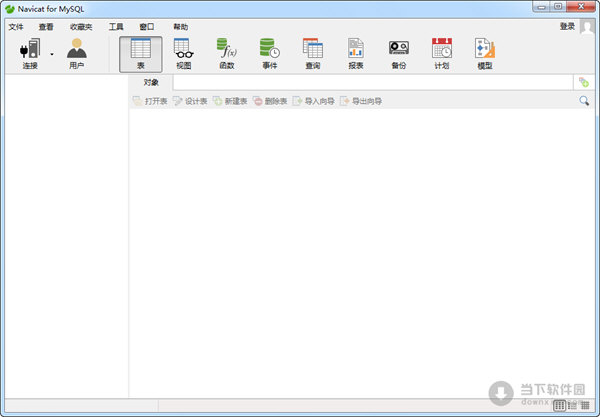This screenshot has width=600, height=417.
Task: Open the Backup (备份) section
Action: 399,54
